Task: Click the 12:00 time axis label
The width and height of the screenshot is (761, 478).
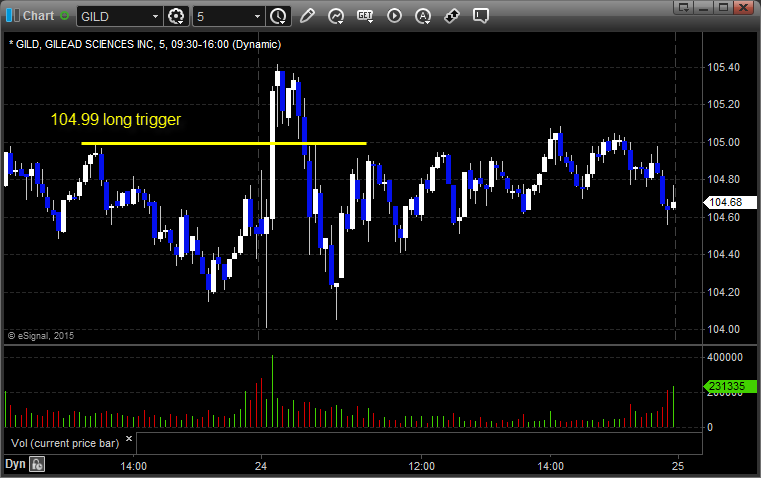Action: tap(421, 466)
